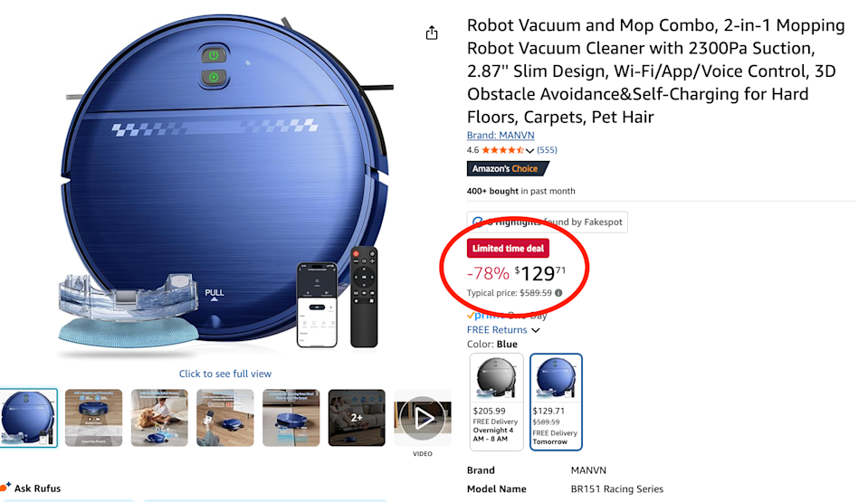
Task: Select the first blue vacuum thumbnail
Action: click(28, 418)
